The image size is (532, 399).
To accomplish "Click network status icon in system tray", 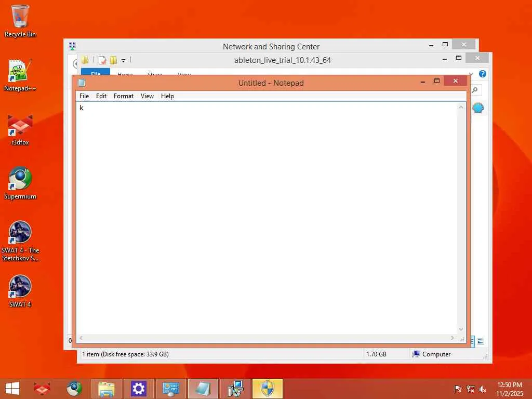I will coord(471,389).
